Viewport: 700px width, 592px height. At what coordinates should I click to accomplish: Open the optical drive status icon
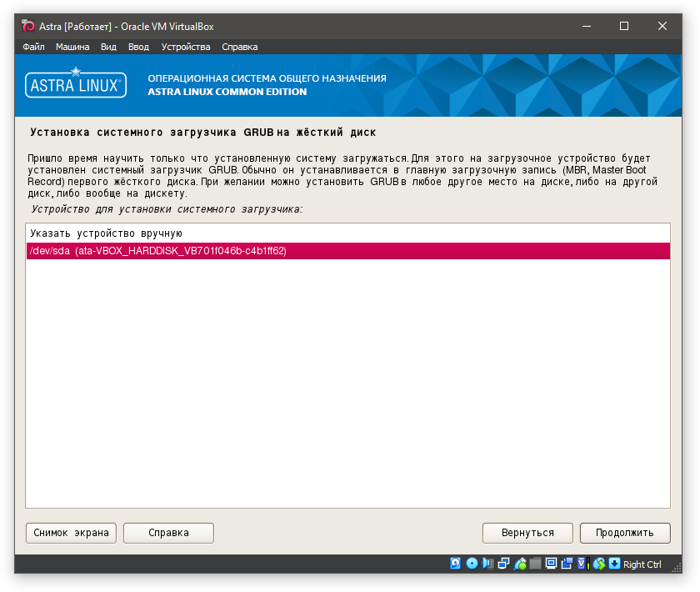click(472, 564)
